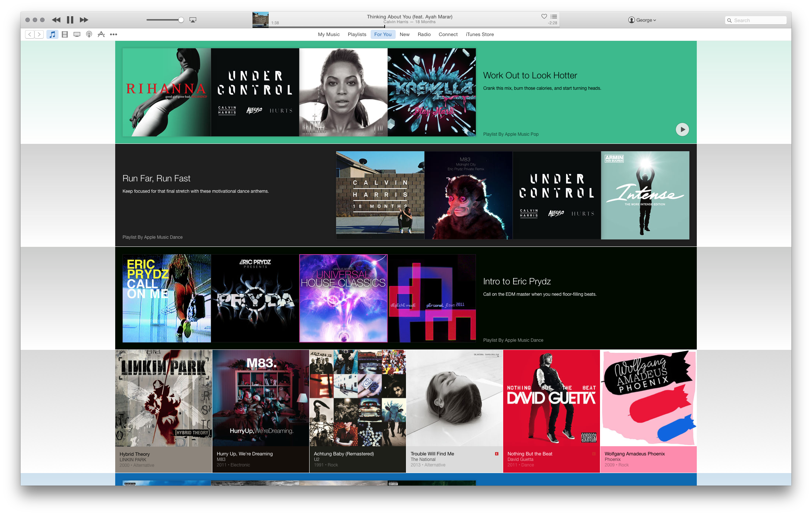Click the LINKIN PARK artist name
Image resolution: width=812 pixels, height=515 pixels.
click(133, 460)
